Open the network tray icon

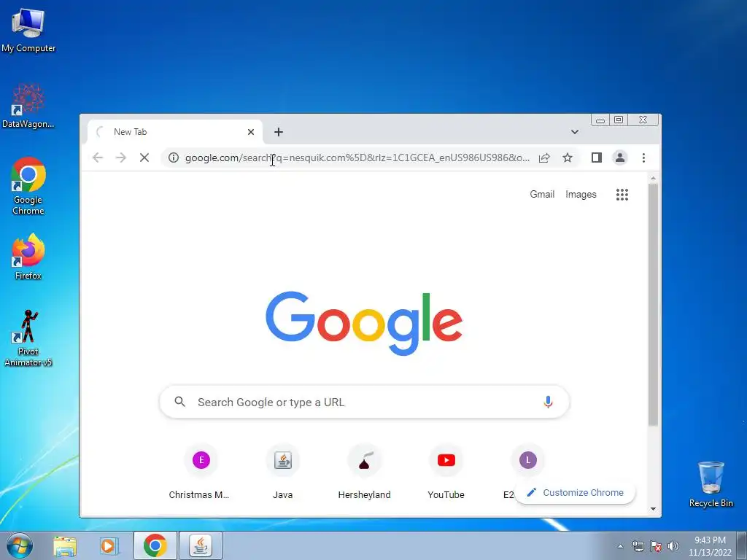tap(638, 546)
